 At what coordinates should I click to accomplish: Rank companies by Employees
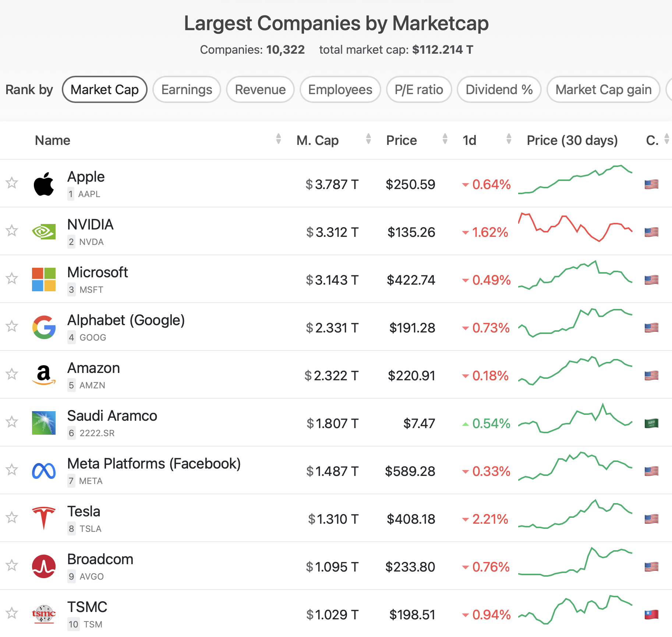pyautogui.click(x=340, y=89)
